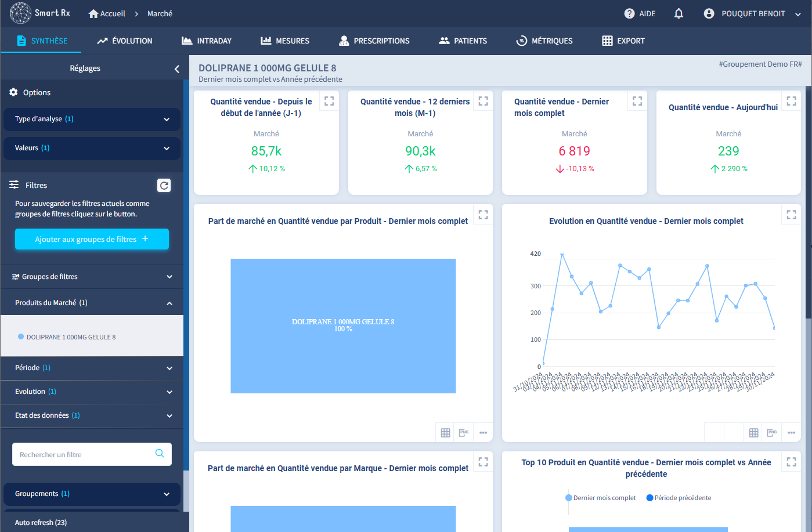
Task: Show table view for Part de marché par Produit
Action: (445, 433)
